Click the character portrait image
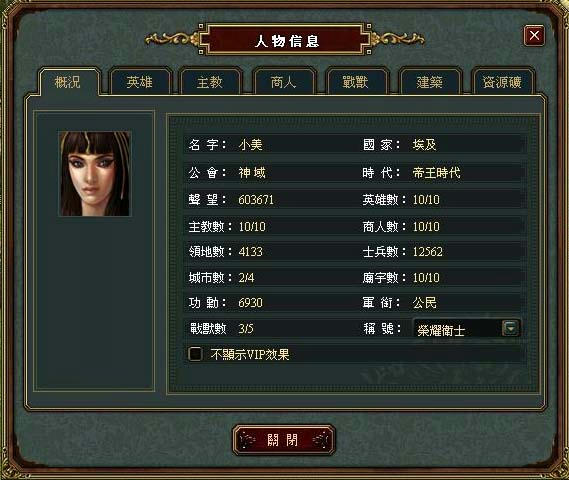Screen dimensions: 569x480 [x=95, y=174]
